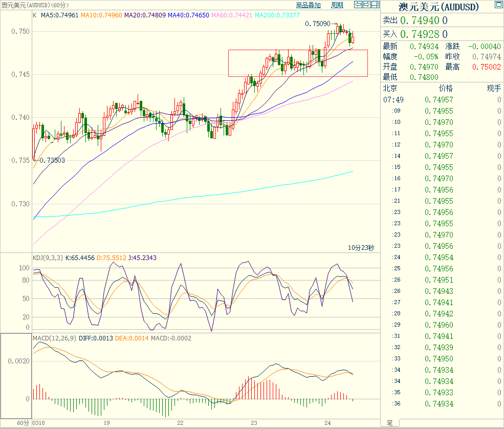
Task: Select the 笔 tab below the tick list
Action: coord(389,423)
